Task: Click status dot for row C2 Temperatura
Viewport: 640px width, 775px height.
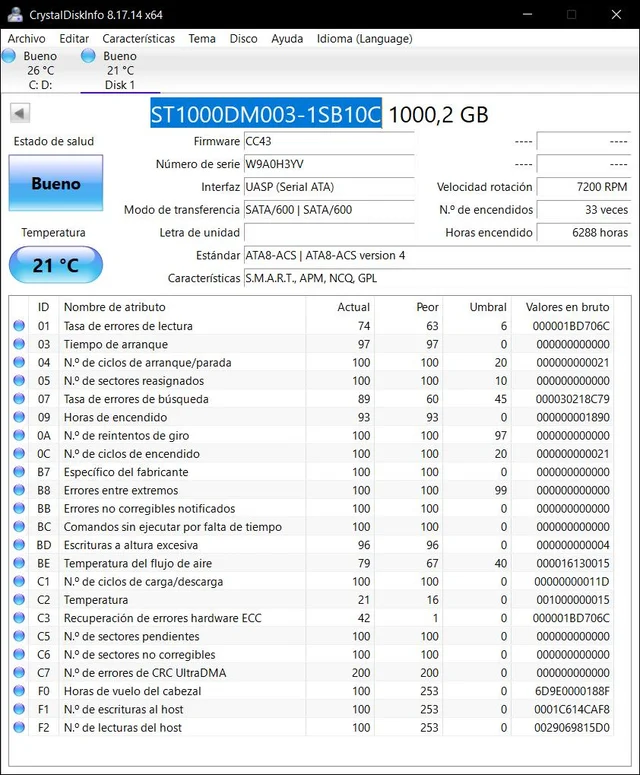Action: (x=19, y=600)
